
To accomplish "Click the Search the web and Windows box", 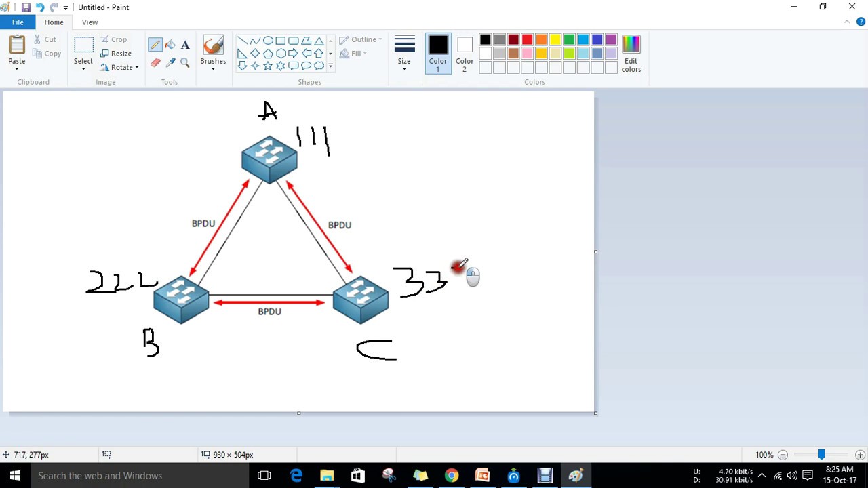I will click(140, 476).
